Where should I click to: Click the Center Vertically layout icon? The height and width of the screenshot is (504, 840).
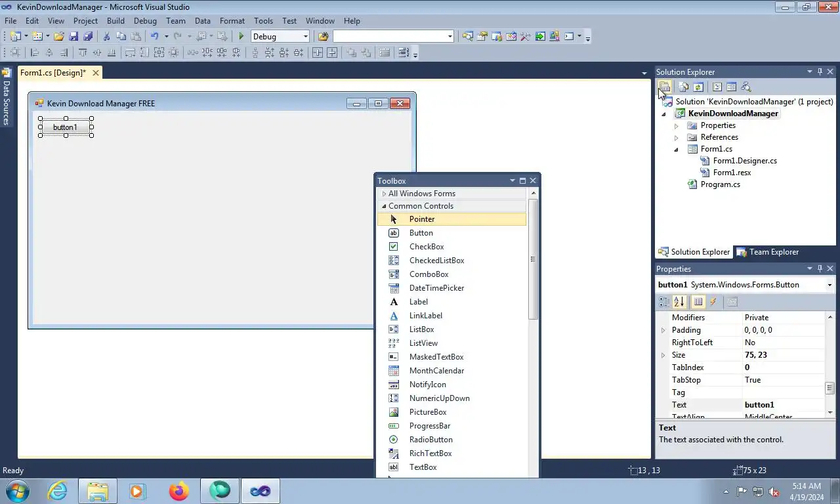[332, 53]
